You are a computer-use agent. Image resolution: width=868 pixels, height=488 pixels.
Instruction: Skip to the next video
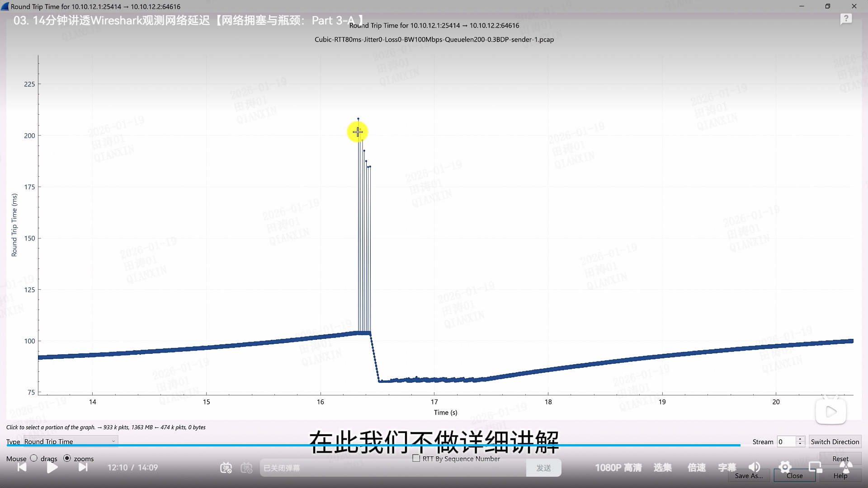pyautogui.click(x=83, y=468)
